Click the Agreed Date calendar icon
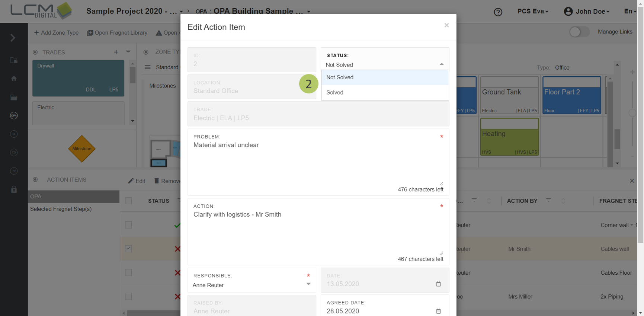The width and height of the screenshot is (644, 316). coord(438,311)
